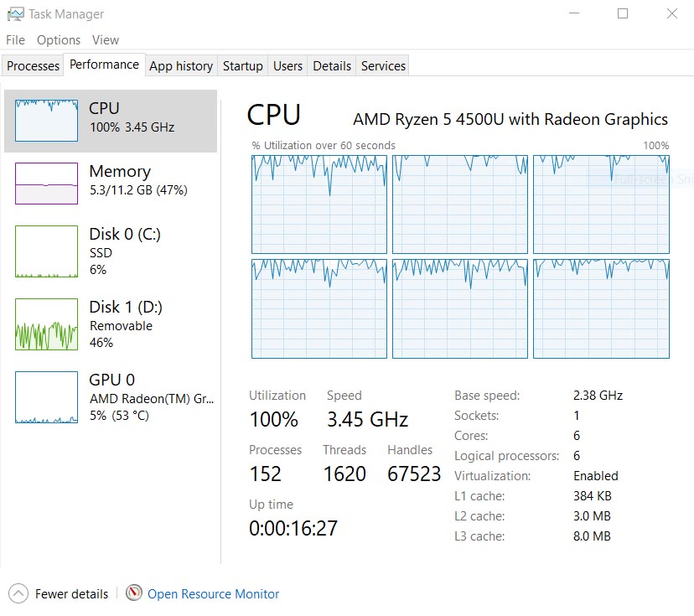The width and height of the screenshot is (694, 616).
Task: Click the Removable text under Disk 1
Action: point(121,326)
